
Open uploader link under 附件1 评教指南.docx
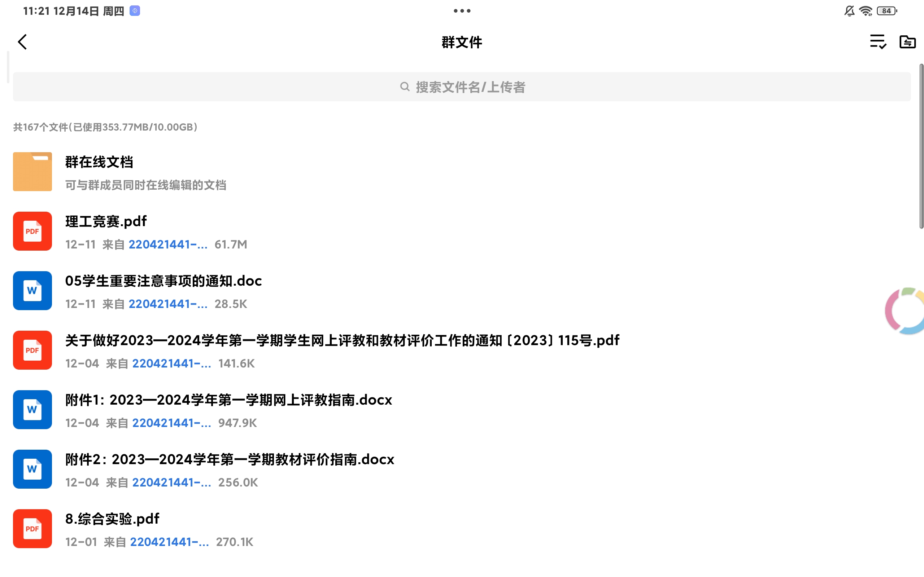pos(171,423)
